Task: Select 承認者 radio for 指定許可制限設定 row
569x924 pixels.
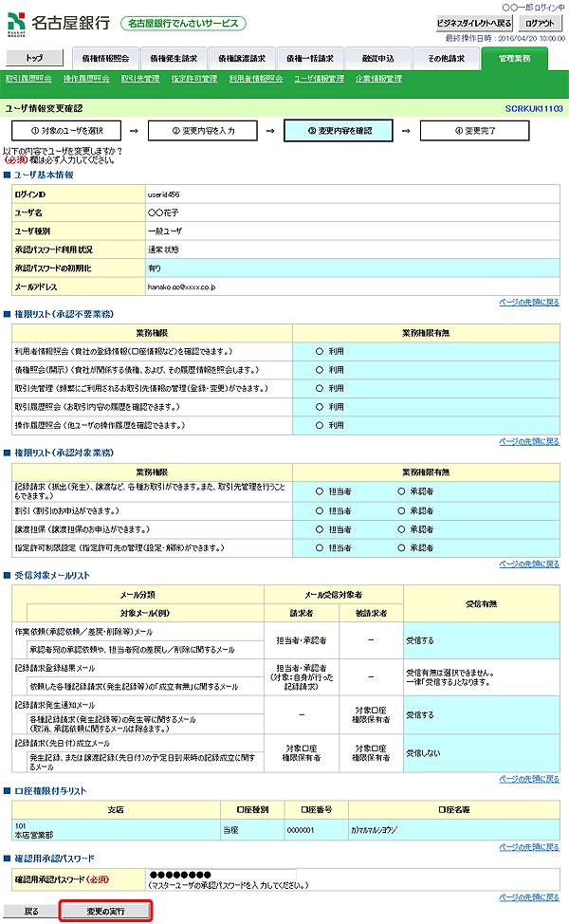Action: click(x=401, y=547)
